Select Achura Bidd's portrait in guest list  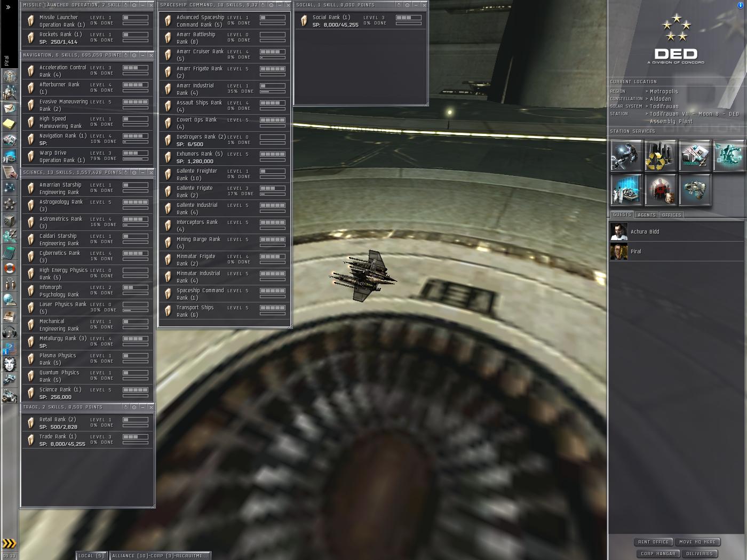point(619,232)
